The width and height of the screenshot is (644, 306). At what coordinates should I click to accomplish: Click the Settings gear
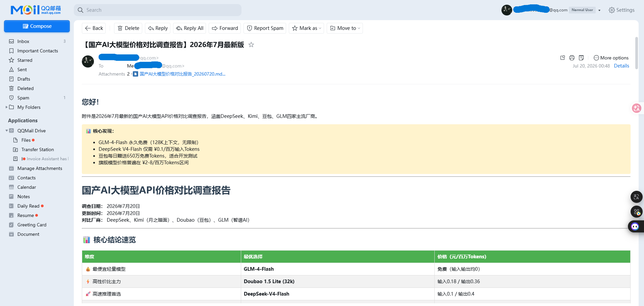[x=622, y=10]
